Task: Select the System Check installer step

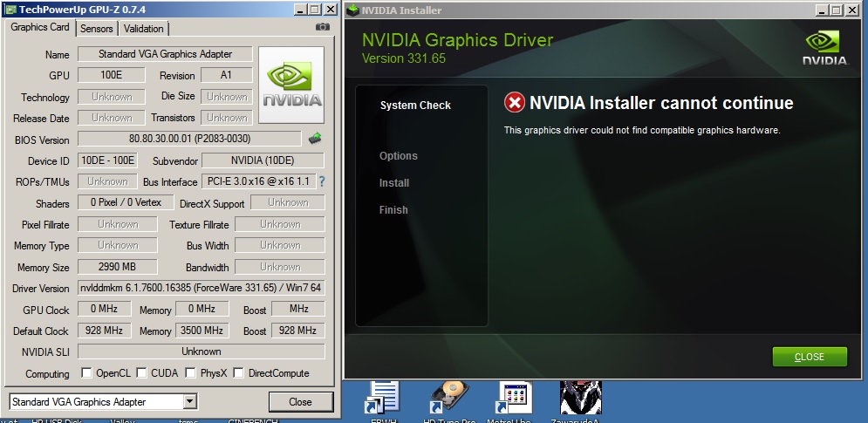Action: pos(415,106)
